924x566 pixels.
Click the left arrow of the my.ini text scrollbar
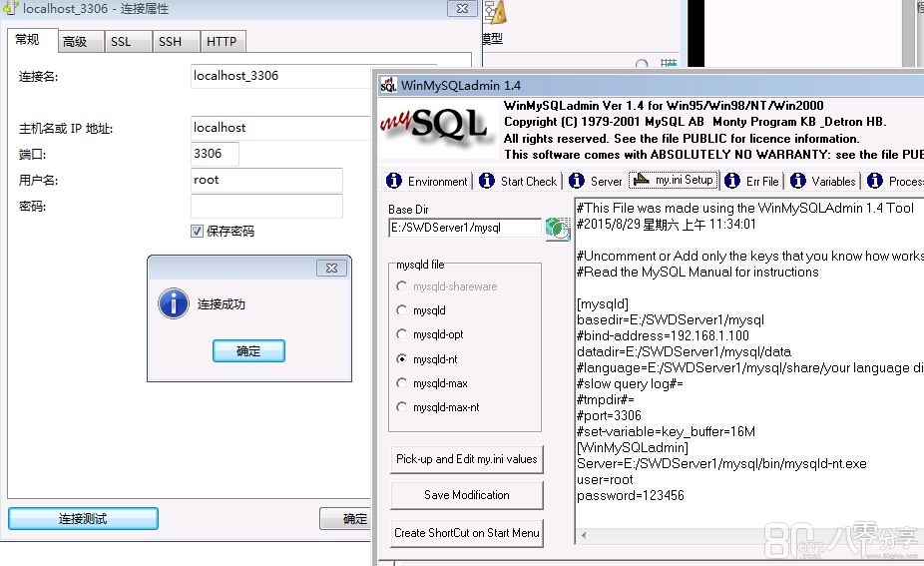[x=584, y=535]
